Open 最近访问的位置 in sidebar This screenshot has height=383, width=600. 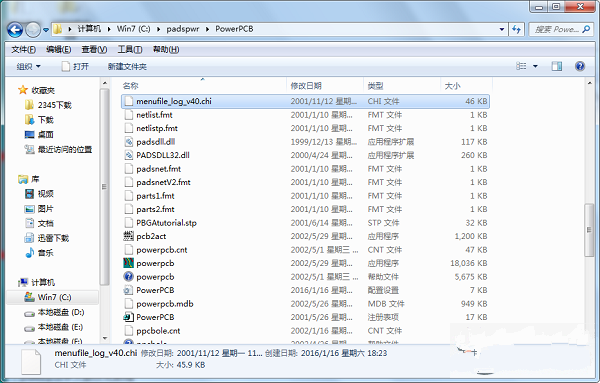click(x=58, y=150)
